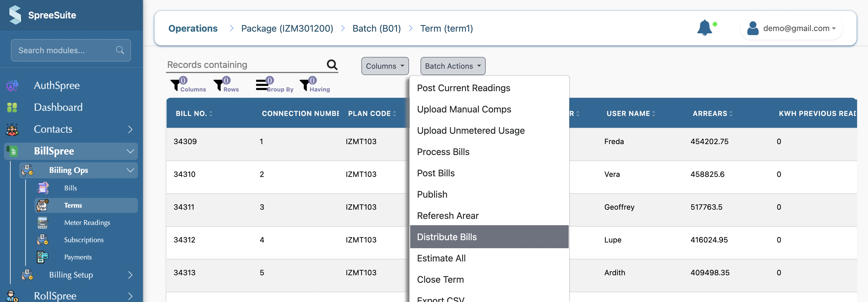The width and height of the screenshot is (868, 302).
Task: Select Post Bills action
Action: click(x=489, y=173)
